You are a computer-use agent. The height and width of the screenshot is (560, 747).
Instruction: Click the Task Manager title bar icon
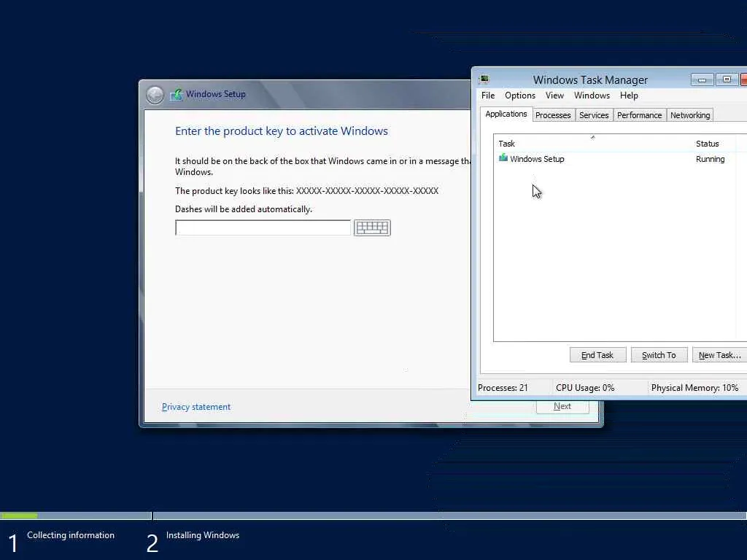pos(484,79)
